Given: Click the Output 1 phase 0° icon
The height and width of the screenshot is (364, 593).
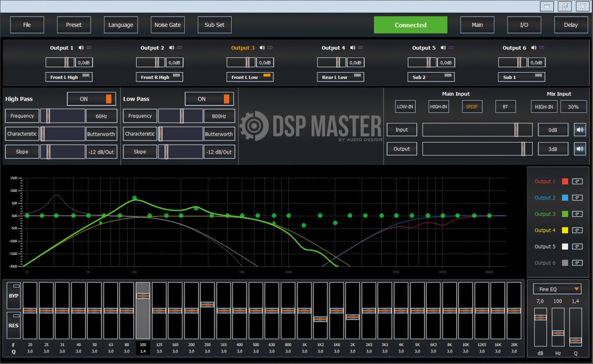Looking at the screenshot, I should [577, 182].
